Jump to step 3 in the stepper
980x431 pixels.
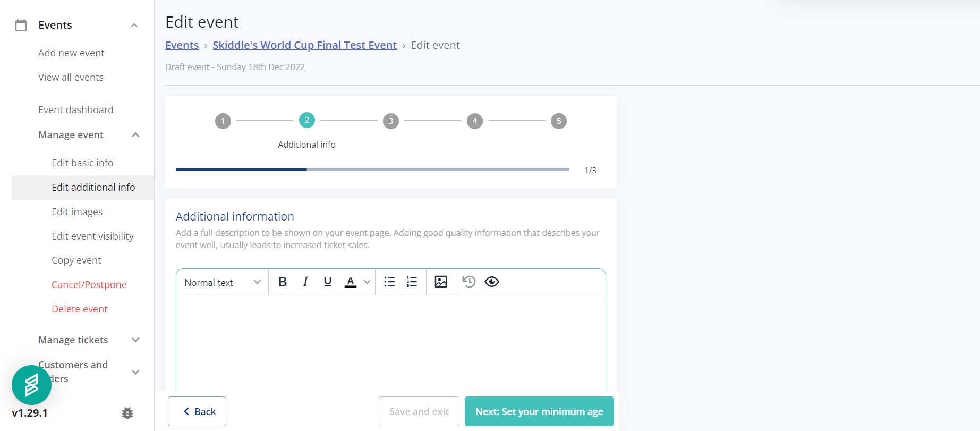(x=391, y=121)
